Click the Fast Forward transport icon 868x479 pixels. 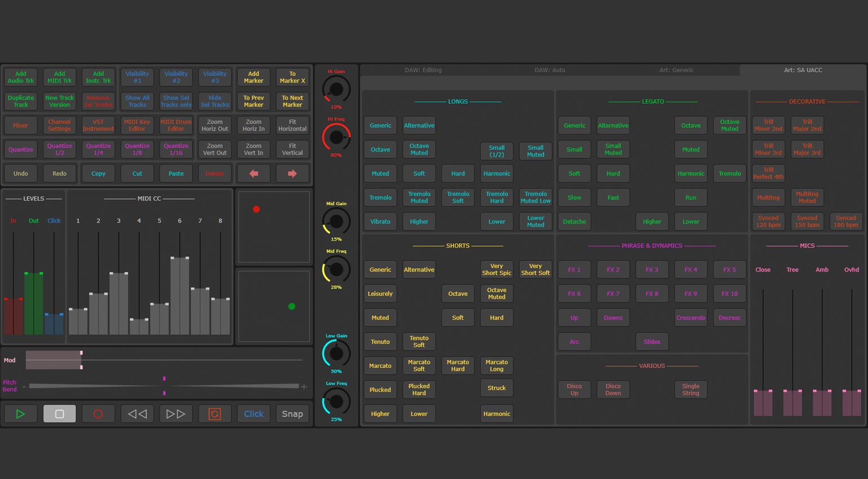tap(176, 414)
